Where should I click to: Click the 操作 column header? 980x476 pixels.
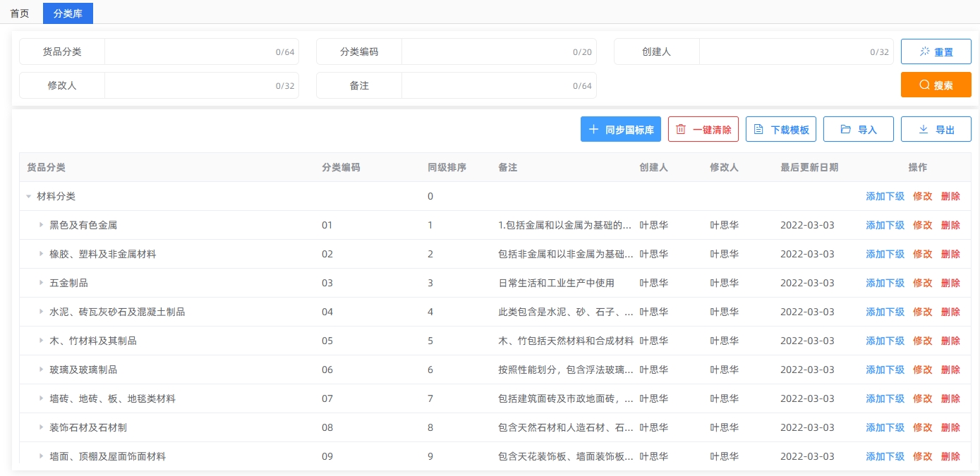(x=918, y=168)
